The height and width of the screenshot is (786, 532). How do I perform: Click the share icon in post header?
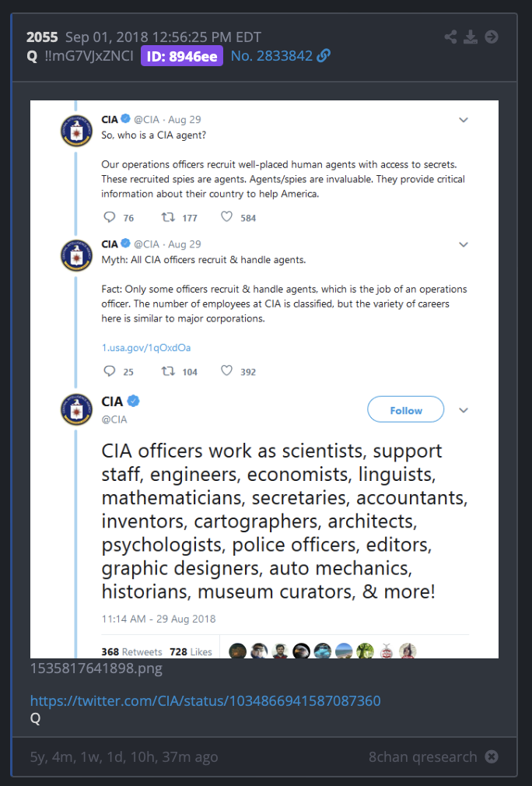coord(450,37)
